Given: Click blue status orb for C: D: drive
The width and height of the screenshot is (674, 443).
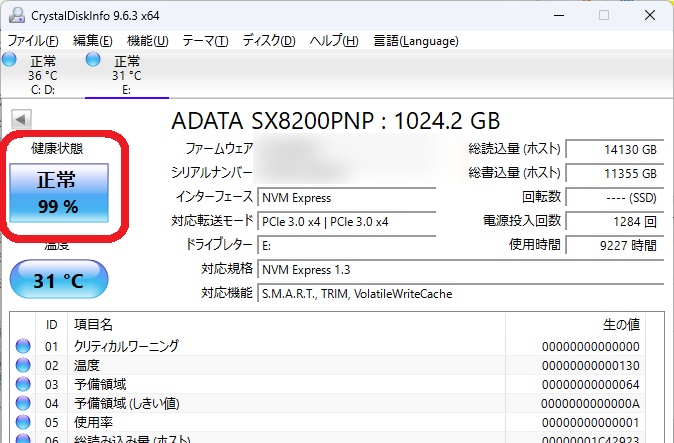Looking at the screenshot, I should [9, 59].
